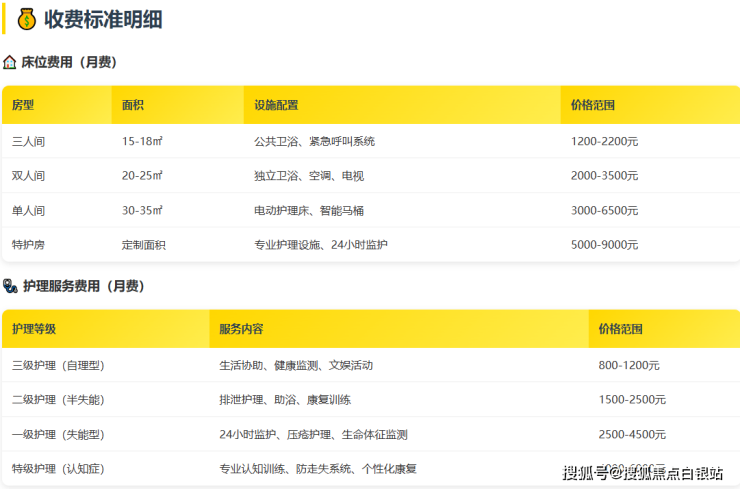This screenshot has width=740, height=489.
Task: Select the 三人间 room type row
Action: coord(28,141)
